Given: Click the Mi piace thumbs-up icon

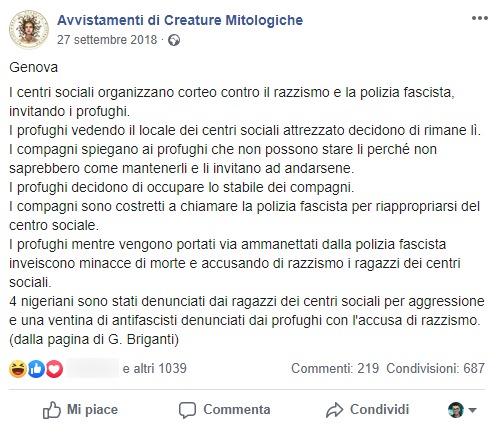Looking at the screenshot, I should pyautogui.click(x=52, y=410).
